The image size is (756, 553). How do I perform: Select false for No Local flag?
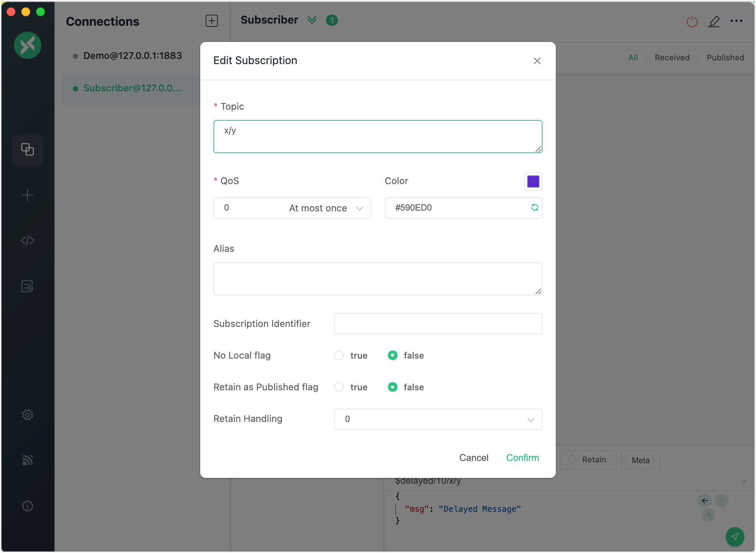393,355
